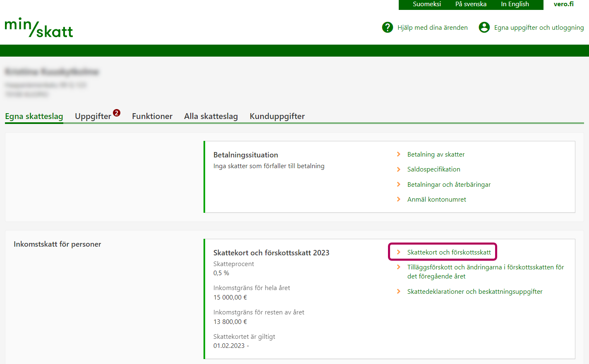Image resolution: width=589 pixels, height=364 pixels.
Task: Click the chevron beside Anmäl kontonumret
Action: (x=399, y=199)
